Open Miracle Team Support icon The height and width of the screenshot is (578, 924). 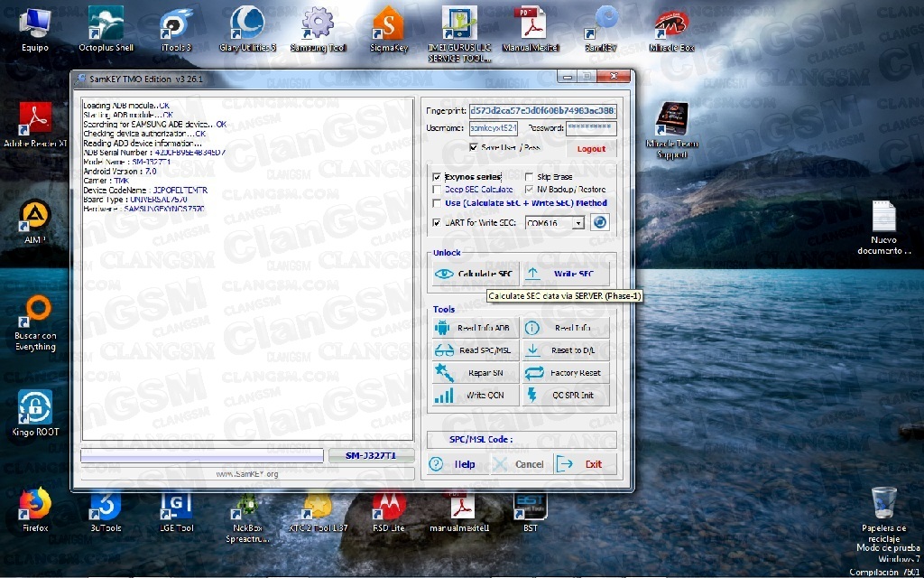coord(671,130)
